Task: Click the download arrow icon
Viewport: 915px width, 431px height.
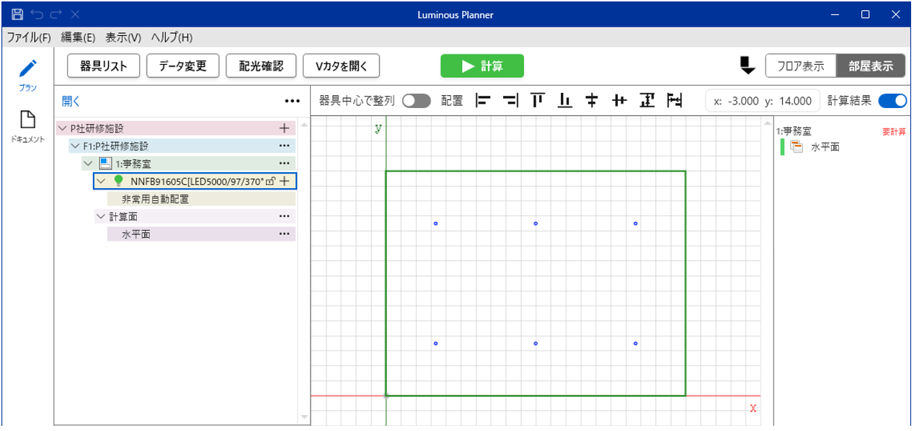Action: click(x=746, y=66)
